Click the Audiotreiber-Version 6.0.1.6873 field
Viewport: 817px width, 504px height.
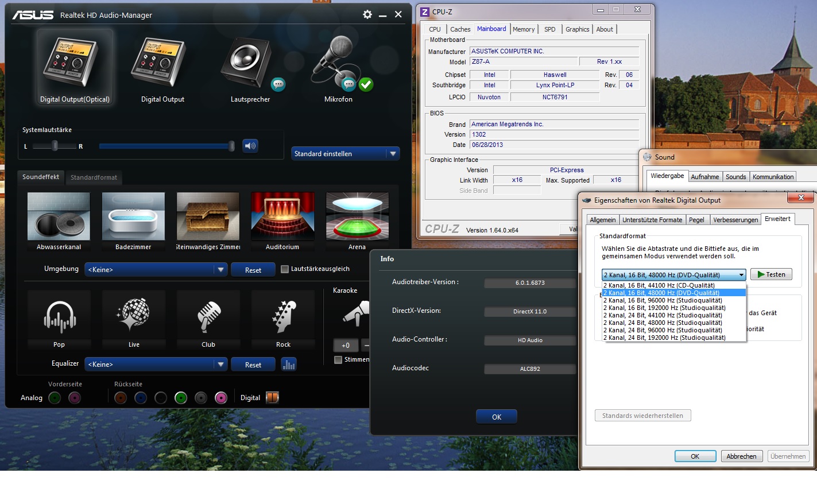[530, 283]
